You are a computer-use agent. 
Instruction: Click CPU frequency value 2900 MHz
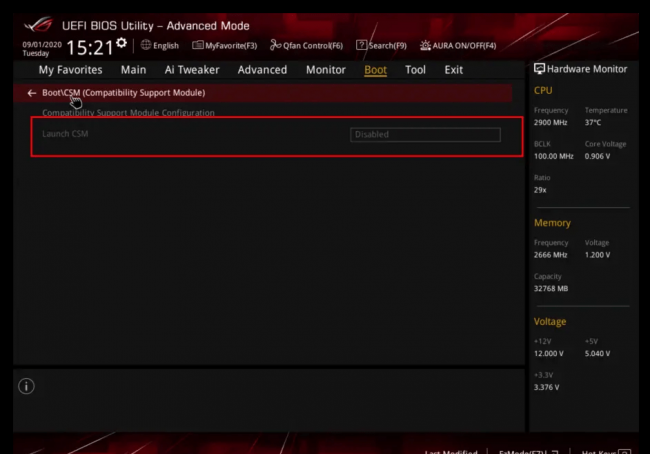551,123
